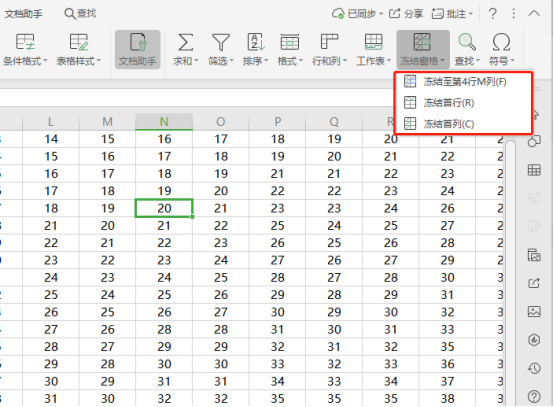Click the 条件格式 conditional format icon
The image size is (554, 407).
click(x=25, y=42)
